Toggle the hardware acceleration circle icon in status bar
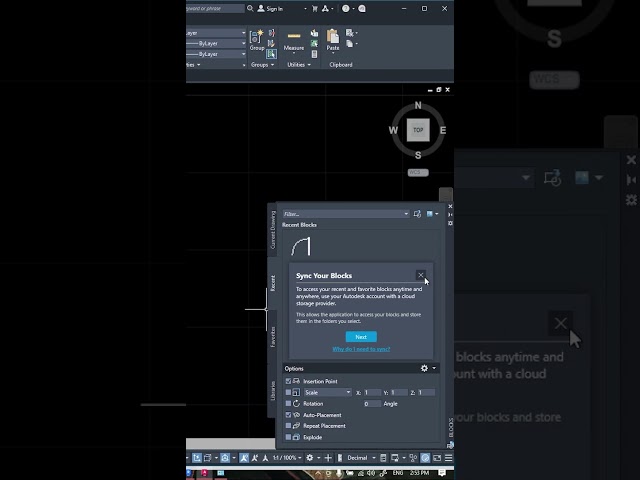Image resolution: width=640 pixels, height=480 pixels. coord(425,458)
